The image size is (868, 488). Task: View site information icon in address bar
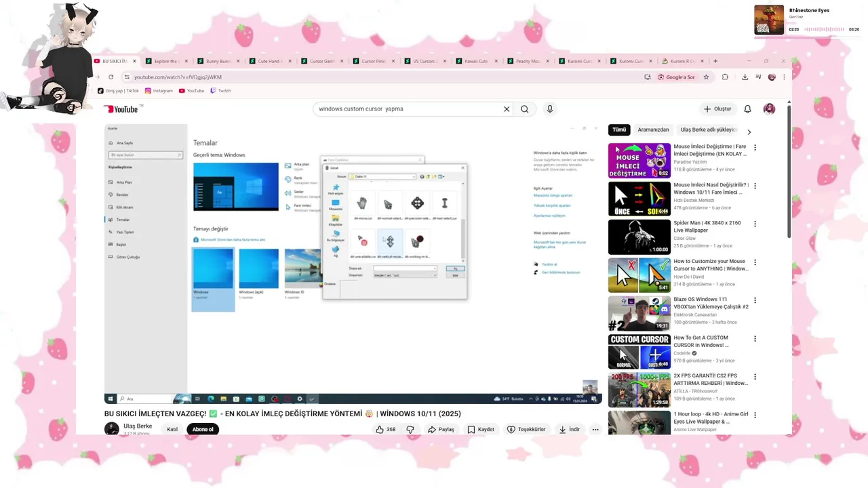(126, 77)
